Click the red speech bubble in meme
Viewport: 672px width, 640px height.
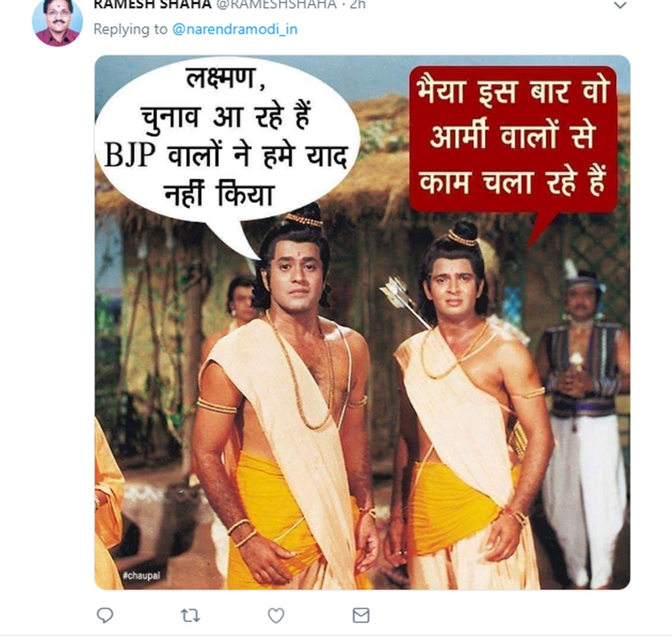pos(512,138)
